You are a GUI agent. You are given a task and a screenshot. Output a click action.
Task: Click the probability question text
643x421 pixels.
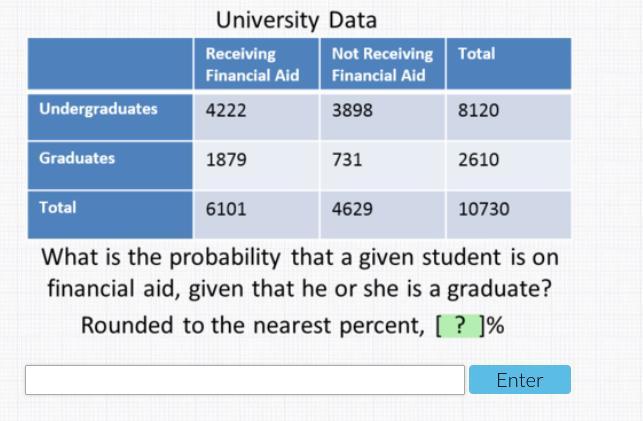(300, 272)
